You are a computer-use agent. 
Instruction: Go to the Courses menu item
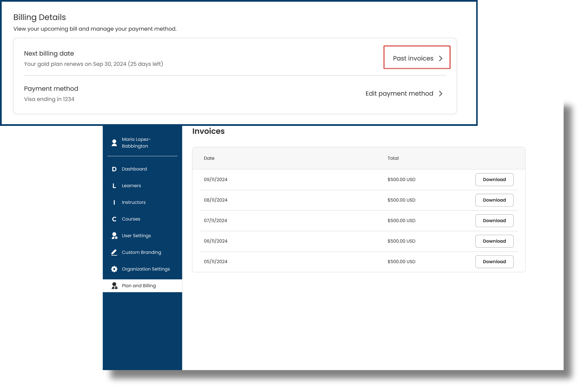pos(131,219)
